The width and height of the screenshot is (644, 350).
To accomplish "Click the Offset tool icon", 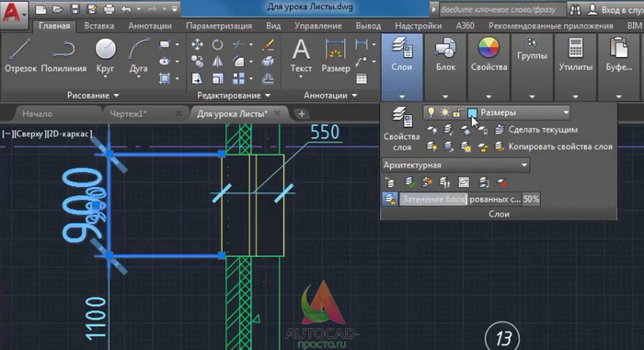I will pos(268,78).
